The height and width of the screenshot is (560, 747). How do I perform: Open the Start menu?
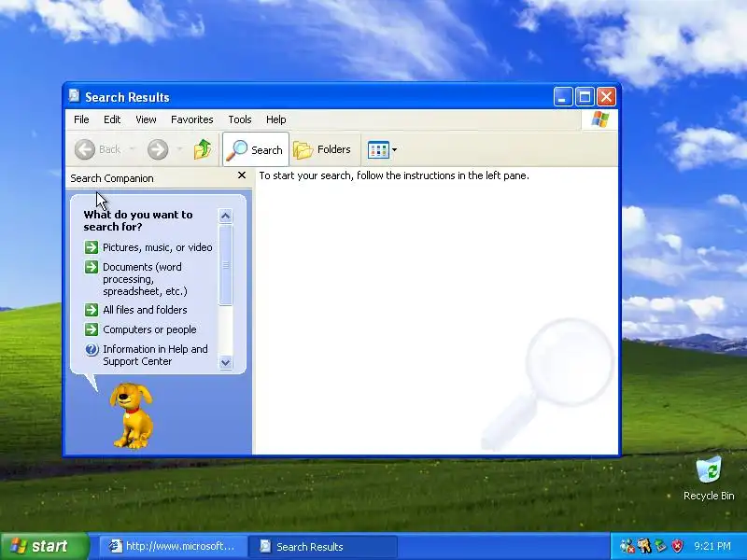coord(45,546)
